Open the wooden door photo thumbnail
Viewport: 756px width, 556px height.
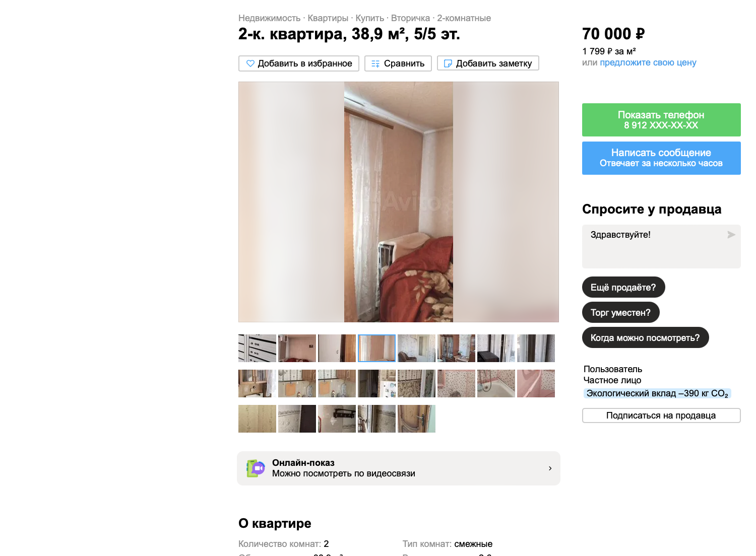[416, 419]
